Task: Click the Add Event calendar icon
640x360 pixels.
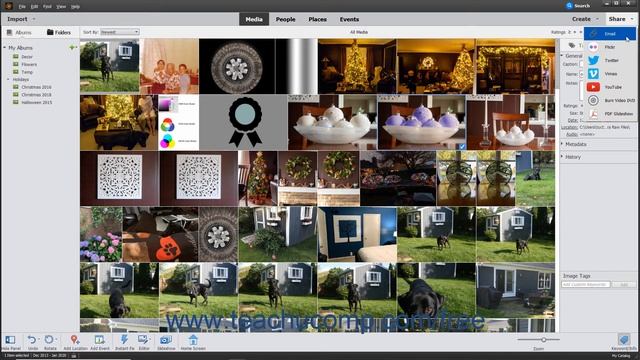Action: [100, 340]
